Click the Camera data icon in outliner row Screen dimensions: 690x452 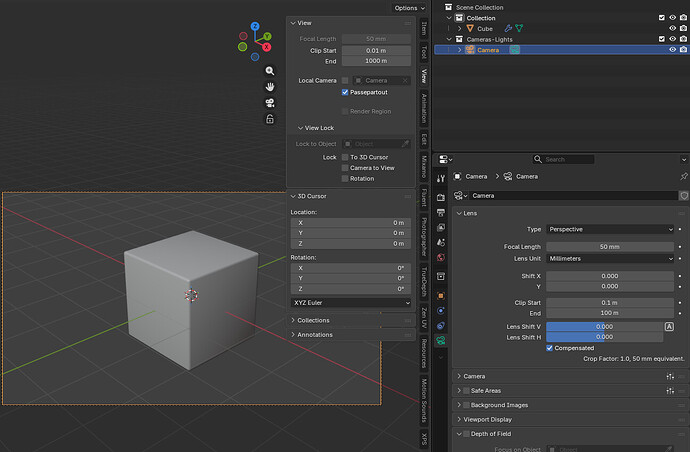pos(514,50)
